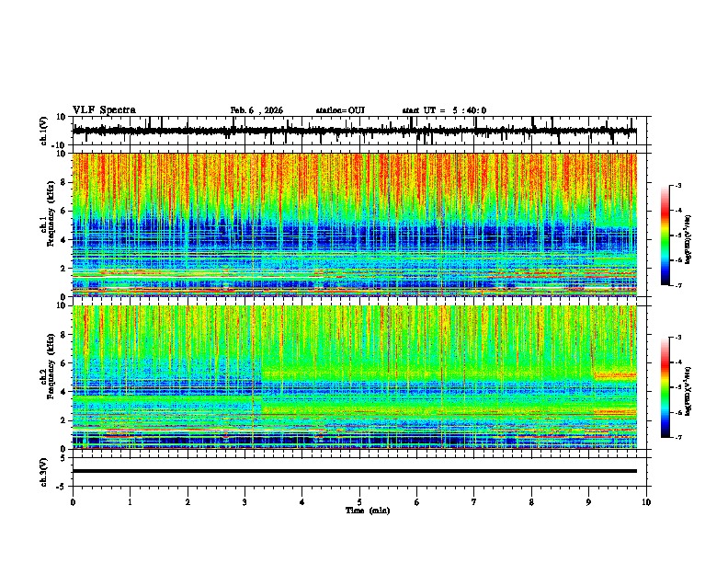728x563 pixels.
Task: Click the "ch.3(V)" axis label
Action: (x=44, y=472)
